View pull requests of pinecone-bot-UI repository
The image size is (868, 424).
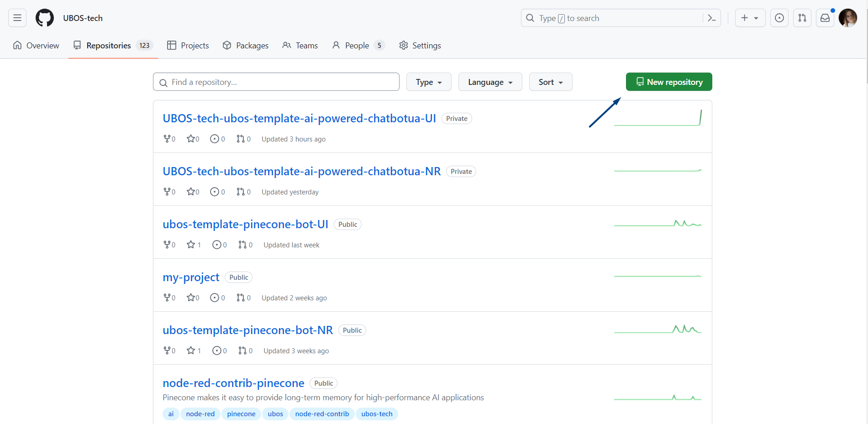[245, 245]
